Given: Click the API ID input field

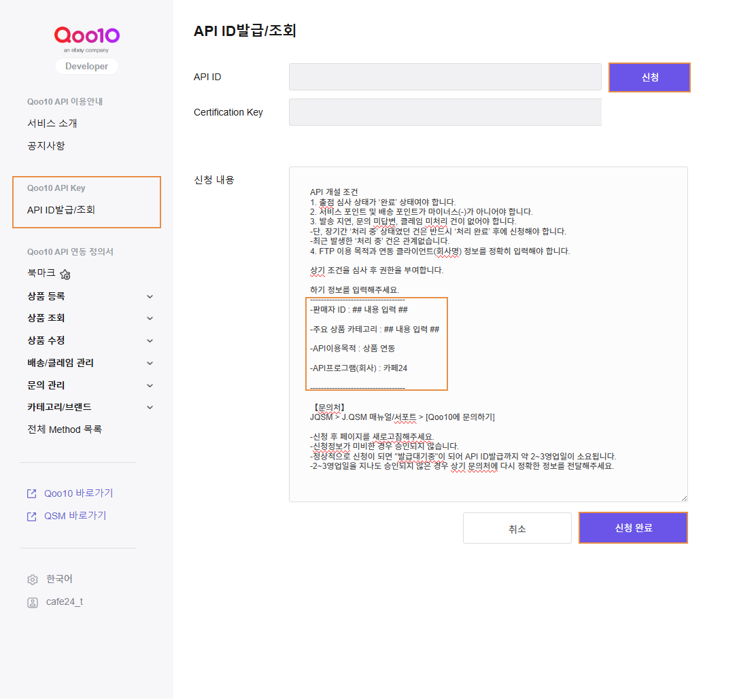Looking at the screenshot, I should click(445, 77).
